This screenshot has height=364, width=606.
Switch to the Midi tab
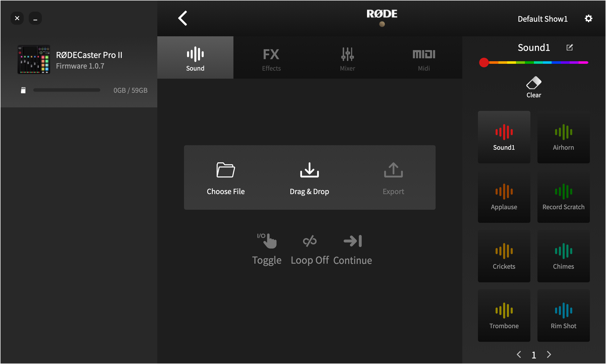pos(424,57)
